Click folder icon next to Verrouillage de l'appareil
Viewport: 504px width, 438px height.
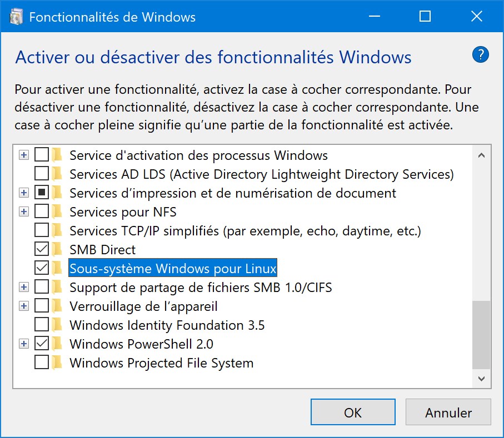point(57,306)
